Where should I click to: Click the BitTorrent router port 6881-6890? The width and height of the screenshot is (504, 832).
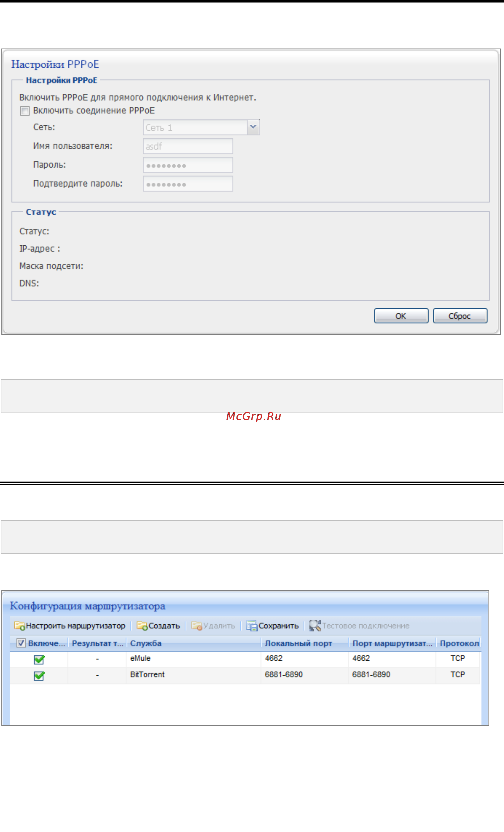(x=371, y=674)
